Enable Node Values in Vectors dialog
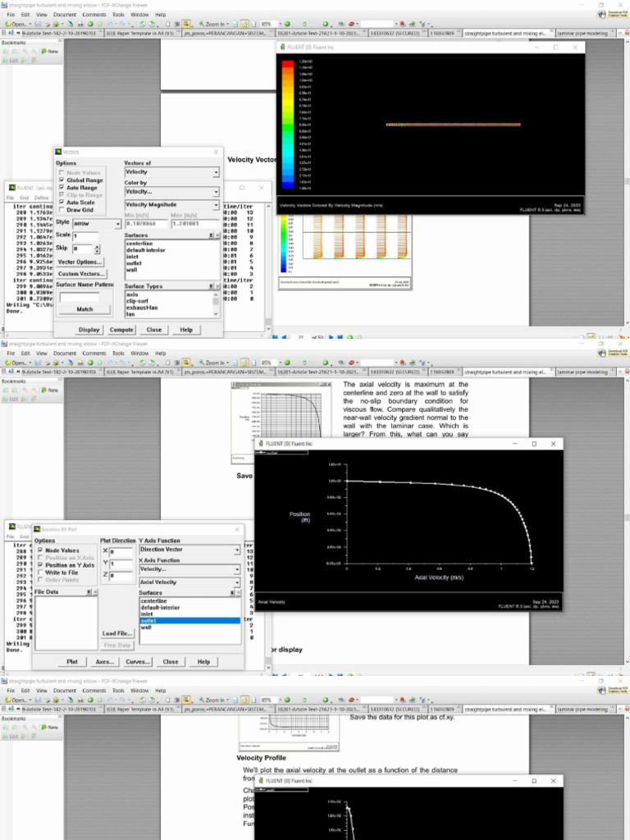 [x=62, y=173]
